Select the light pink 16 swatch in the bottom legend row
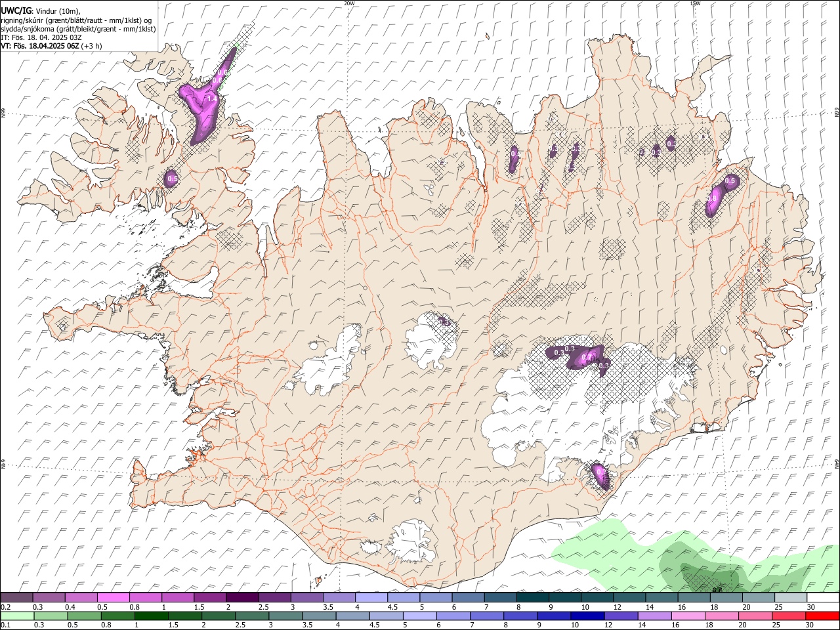The width and height of the screenshot is (840, 630). coord(687,616)
